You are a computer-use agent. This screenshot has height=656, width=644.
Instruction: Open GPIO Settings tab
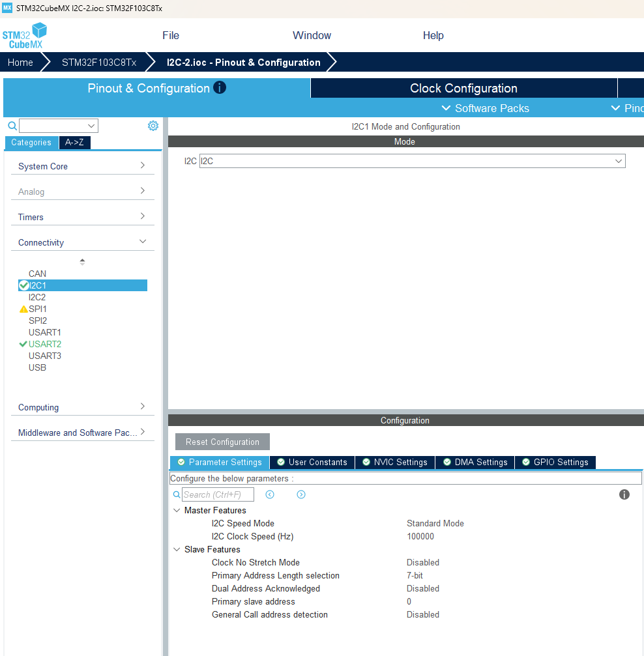[555, 462]
